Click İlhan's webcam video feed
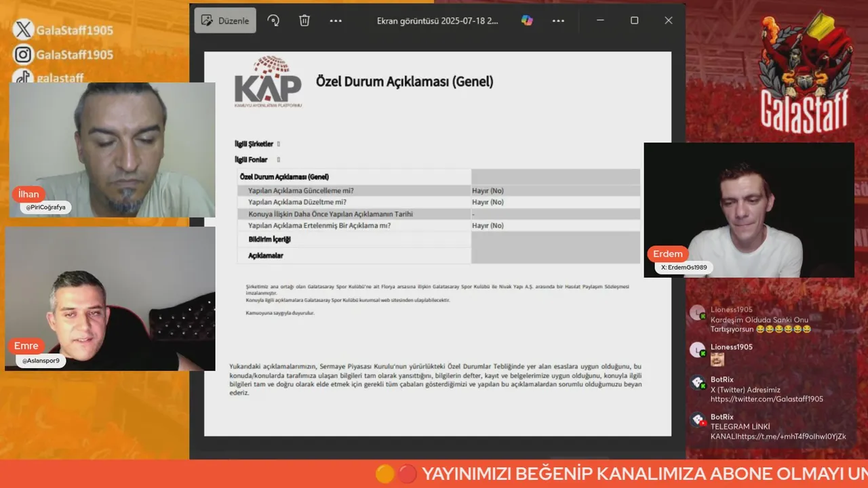 coord(113,150)
